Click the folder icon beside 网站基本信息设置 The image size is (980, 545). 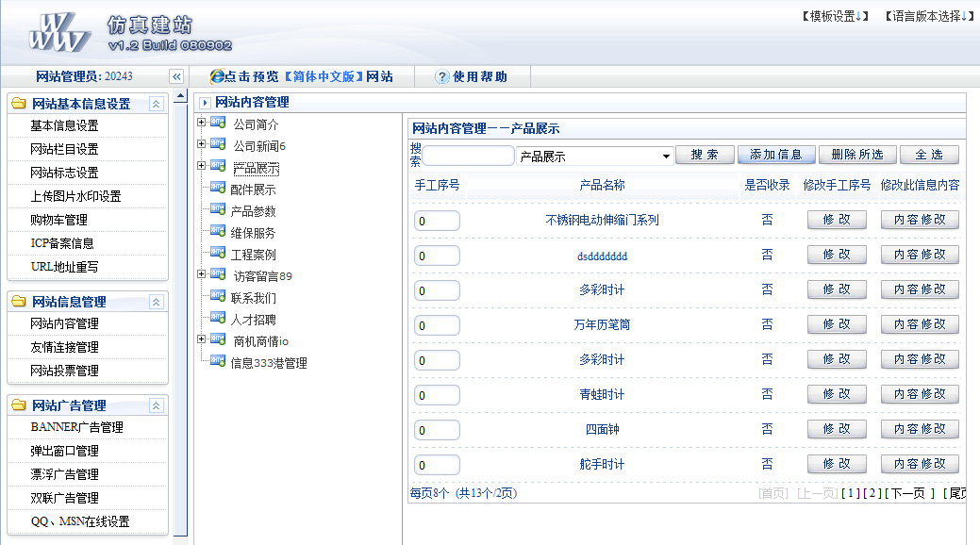18,104
